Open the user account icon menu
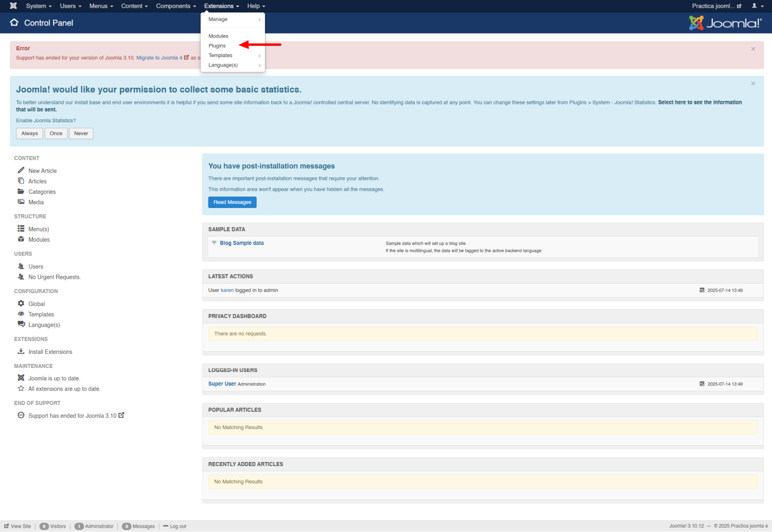This screenshot has height=532, width=772. click(757, 6)
